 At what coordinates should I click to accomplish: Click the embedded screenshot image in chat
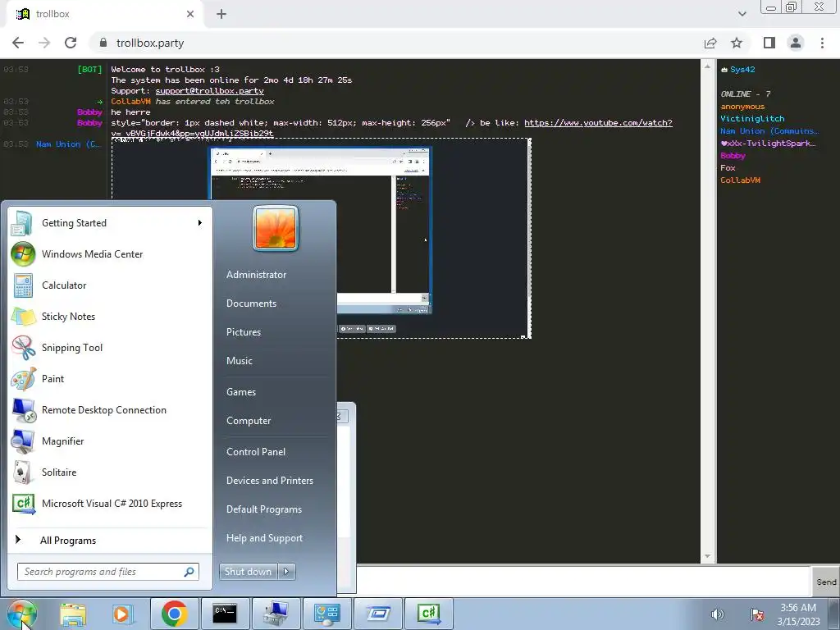click(x=322, y=239)
